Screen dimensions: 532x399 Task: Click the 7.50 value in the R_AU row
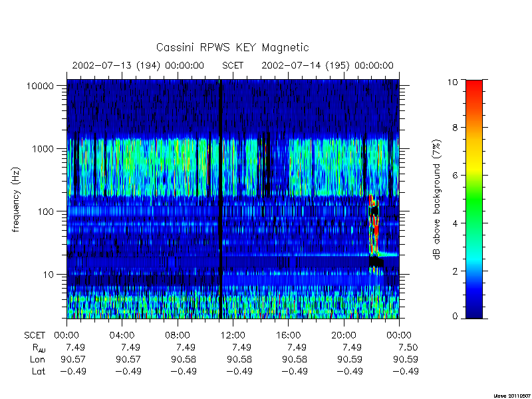click(408, 347)
